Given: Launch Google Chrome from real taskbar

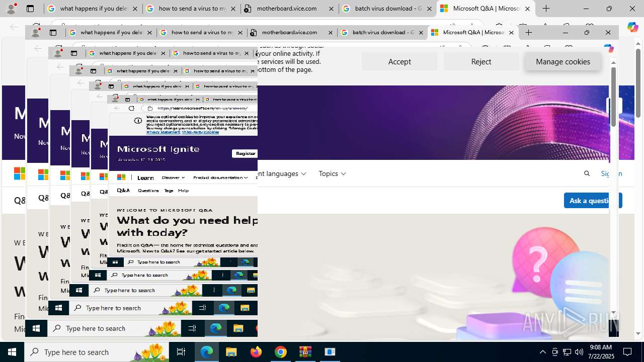Looking at the screenshot, I should pos(281,352).
